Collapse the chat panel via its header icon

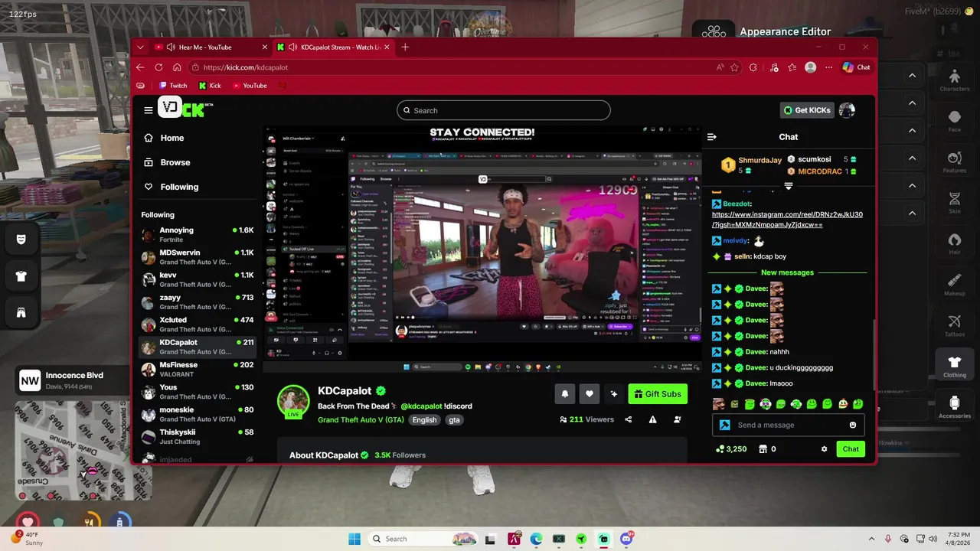(711, 137)
